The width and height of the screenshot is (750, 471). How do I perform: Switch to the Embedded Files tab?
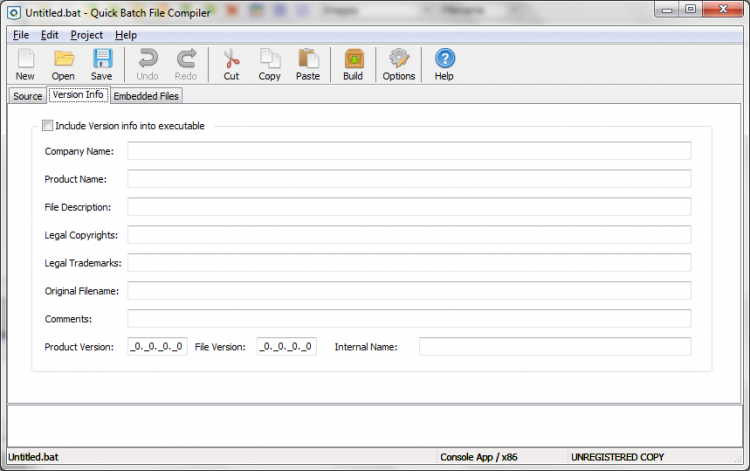[146, 96]
